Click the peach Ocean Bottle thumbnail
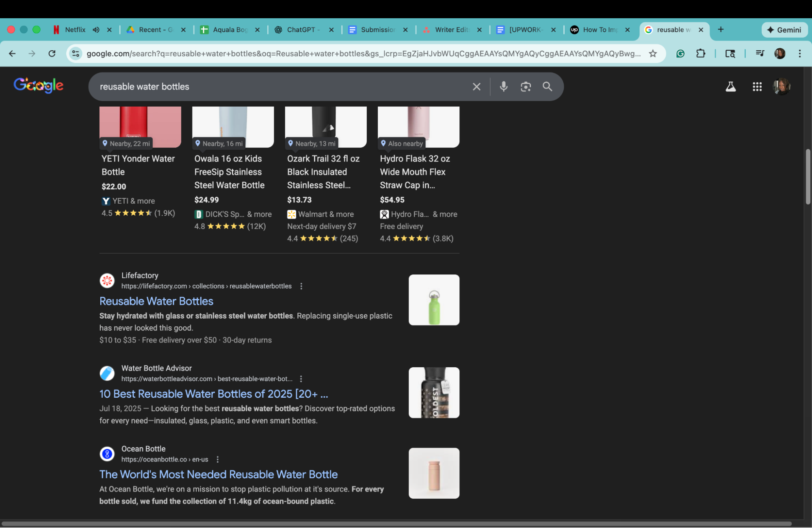812x528 pixels. point(434,473)
